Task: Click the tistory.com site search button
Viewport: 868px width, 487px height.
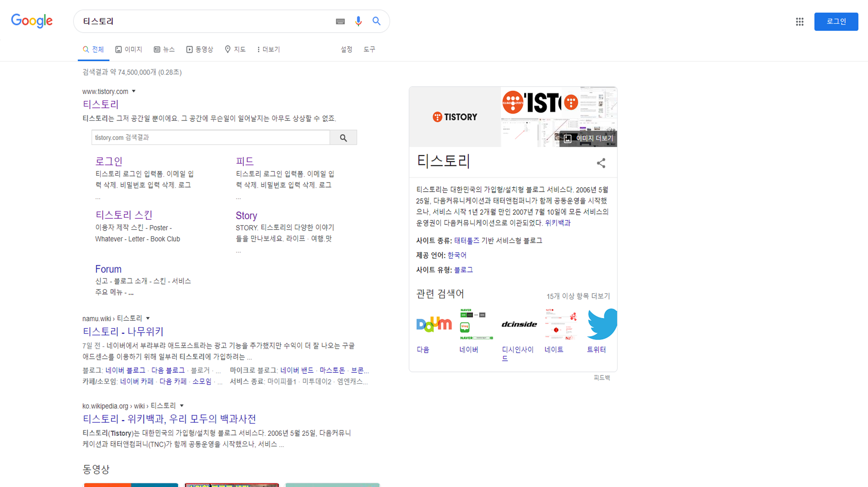Action: tap(343, 137)
